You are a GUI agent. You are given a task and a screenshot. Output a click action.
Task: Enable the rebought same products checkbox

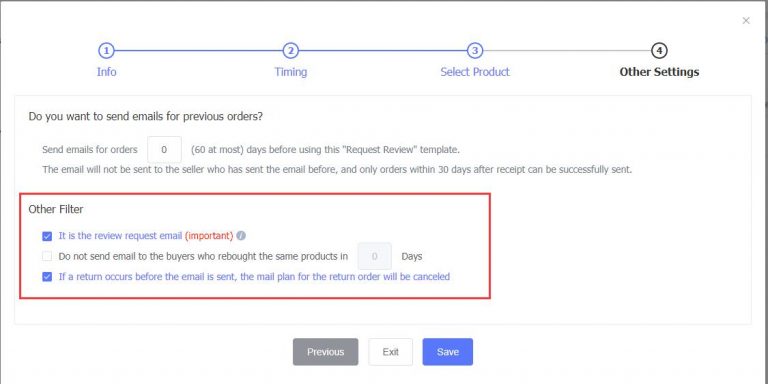(x=47, y=256)
